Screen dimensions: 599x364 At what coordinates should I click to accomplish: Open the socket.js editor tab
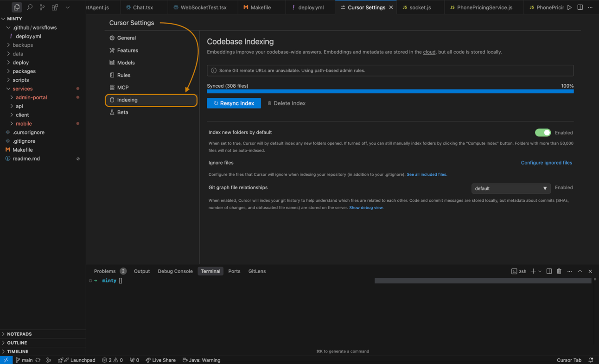click(420, 7)
